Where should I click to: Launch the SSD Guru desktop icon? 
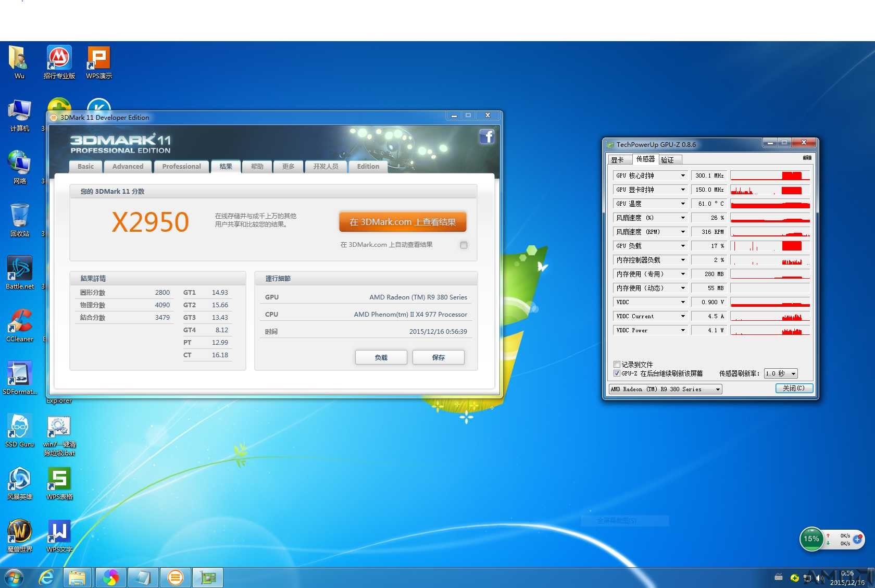(19, 431)
